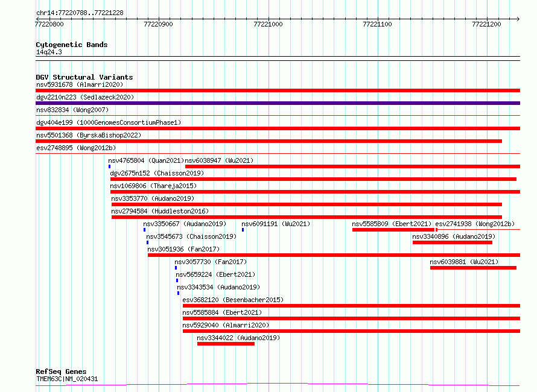Image resolution: width=537 pixels, height=392 pixels.
Task: Open variant nsv3340896 (Audano2019)
Action: pos(454,236)
